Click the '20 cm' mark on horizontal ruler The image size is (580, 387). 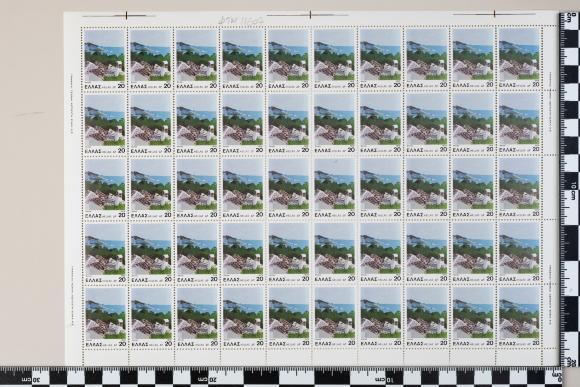(207, 379)
